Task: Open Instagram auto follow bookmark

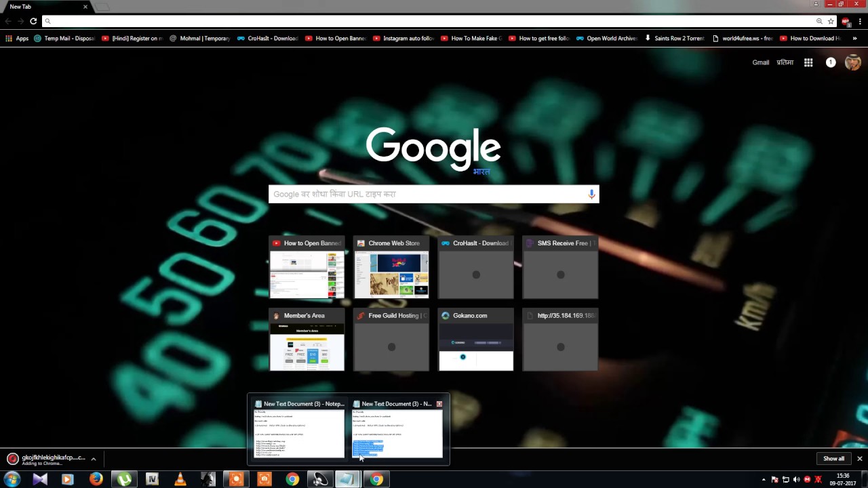Action: click(x=403, y=39)
